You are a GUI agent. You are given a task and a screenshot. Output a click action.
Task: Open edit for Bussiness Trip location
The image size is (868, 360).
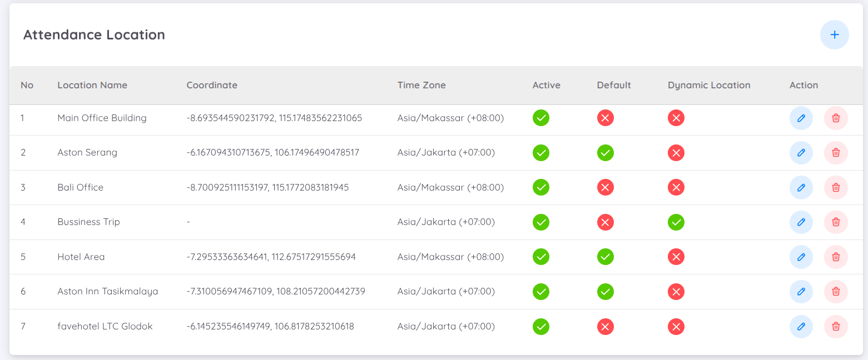[x=801, y=222]
